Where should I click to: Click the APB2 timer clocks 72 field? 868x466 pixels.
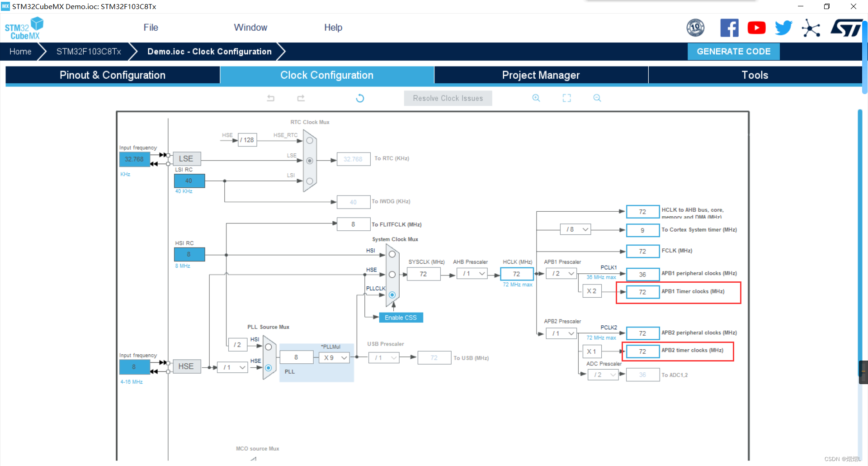[x=642, y=352]
